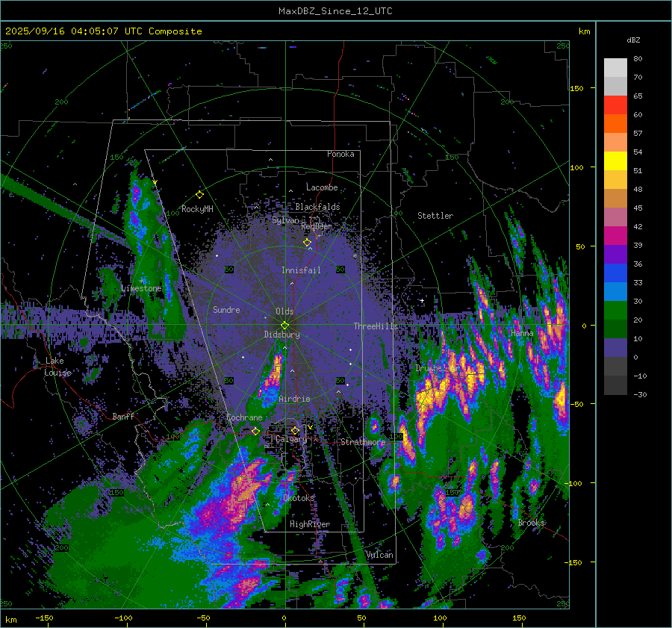The width and height of the screenshot is (672, 628).
Task: Click the RockyMH label
Action: [x=197, y=209]
